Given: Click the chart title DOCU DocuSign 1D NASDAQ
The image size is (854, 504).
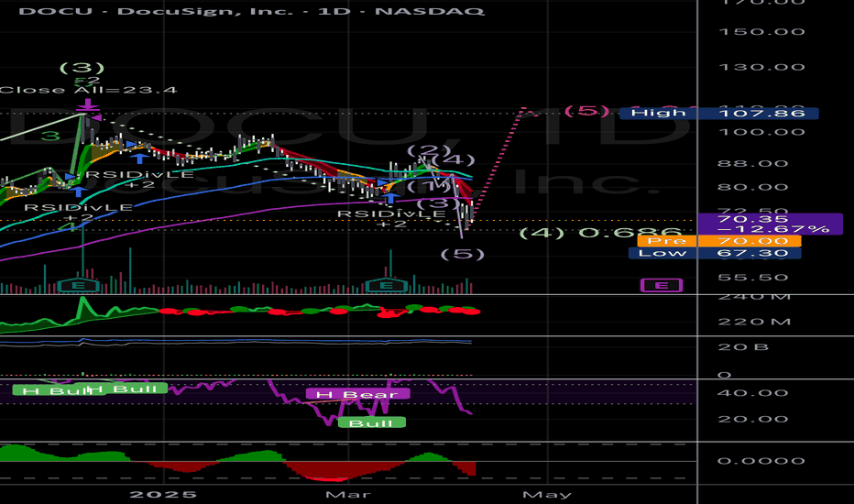Looking at the screenshot, I should tap(251, 11).
